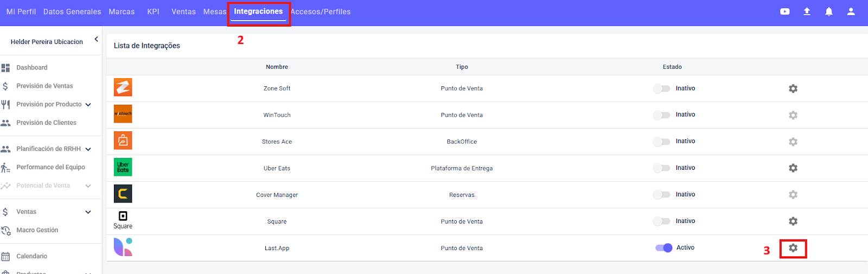Collapse the sidebar with the chevron arrow
Viewport: 868px width, 274px height.
pyautogui.click(x=96, y=39)
